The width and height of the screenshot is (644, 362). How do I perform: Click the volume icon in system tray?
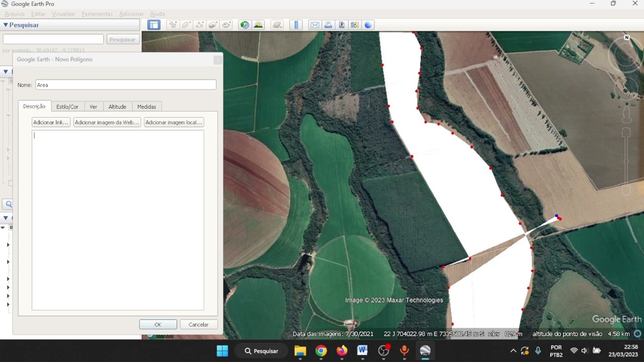(x=585, y=351)
